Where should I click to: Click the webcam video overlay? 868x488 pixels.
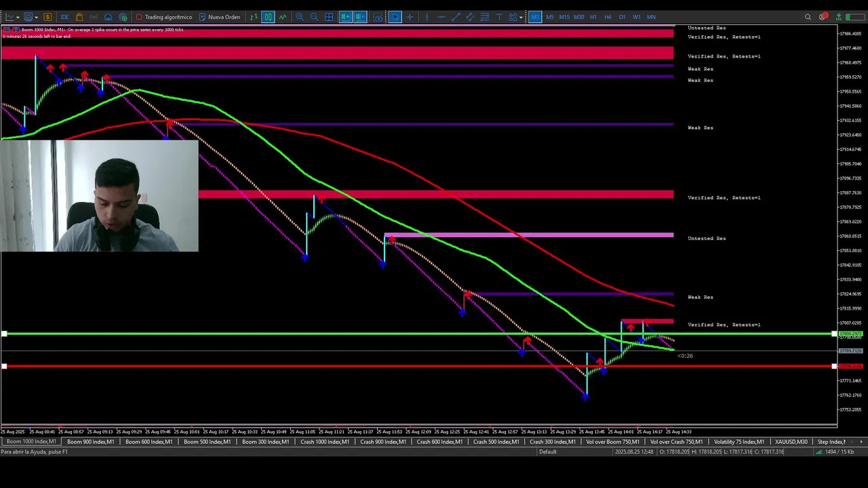click(x=99, y=196)
